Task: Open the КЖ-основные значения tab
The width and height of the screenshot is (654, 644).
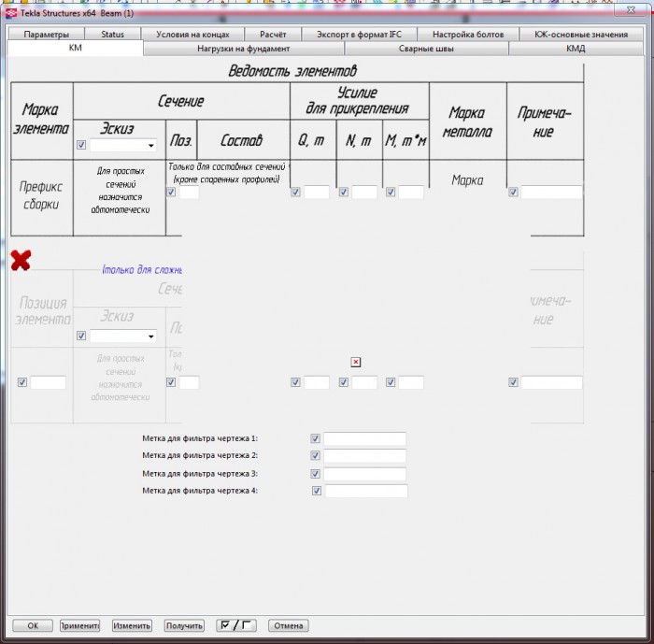Action: [581, 35]
